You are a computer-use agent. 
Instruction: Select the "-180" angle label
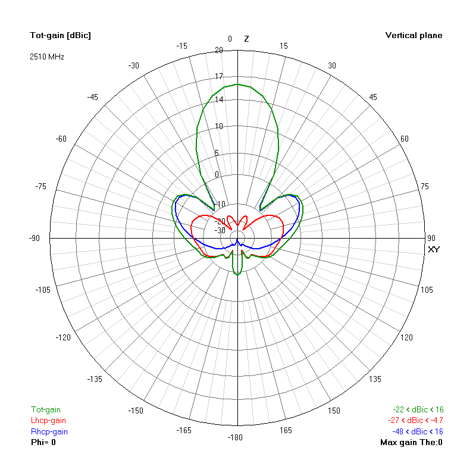tap(235, 437)
